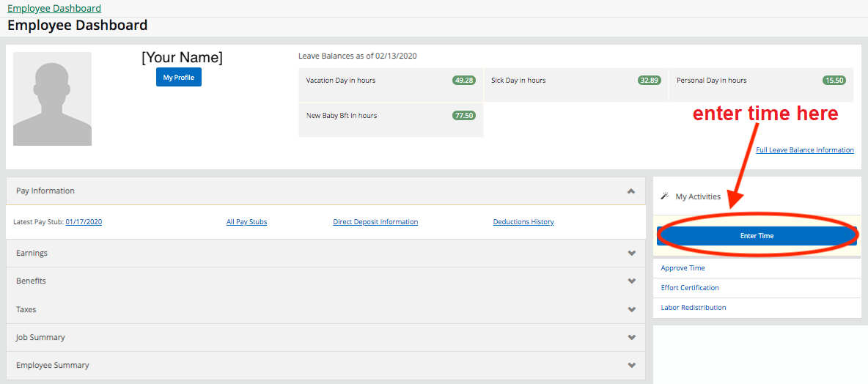The width and height of the screenshot is (868, 384).
Task: Open the Employee Dashboard breadcrumb link
Action: (54, 9)
